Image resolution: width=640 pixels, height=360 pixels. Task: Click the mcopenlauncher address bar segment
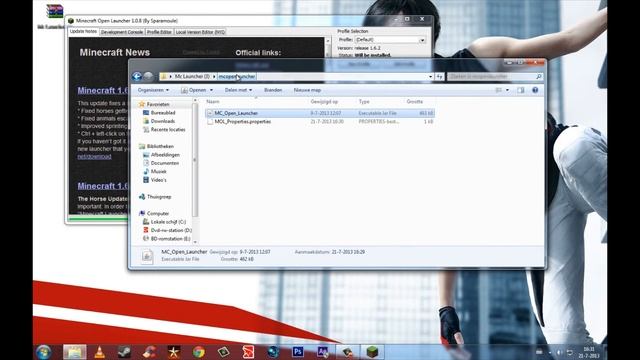point(237,76)
